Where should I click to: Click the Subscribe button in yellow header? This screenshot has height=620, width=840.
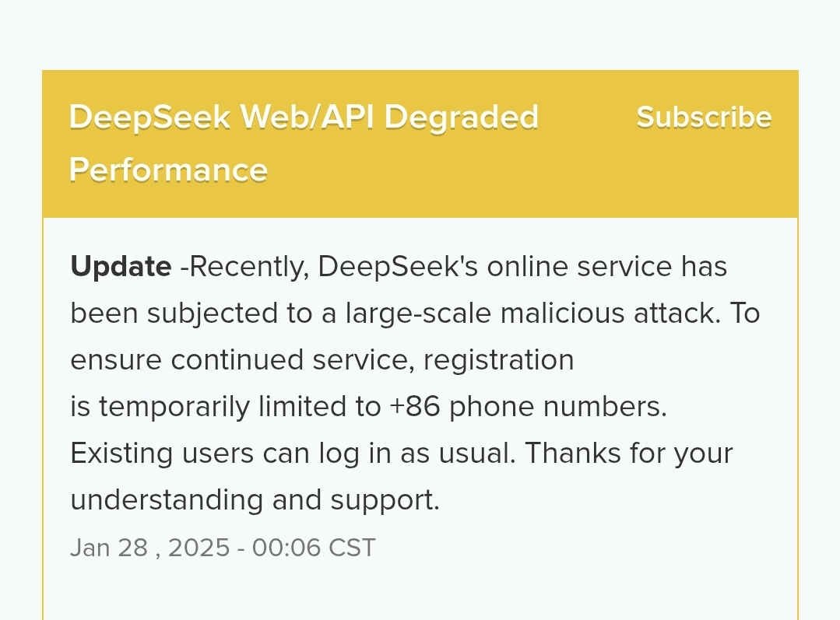pos(704,117)
